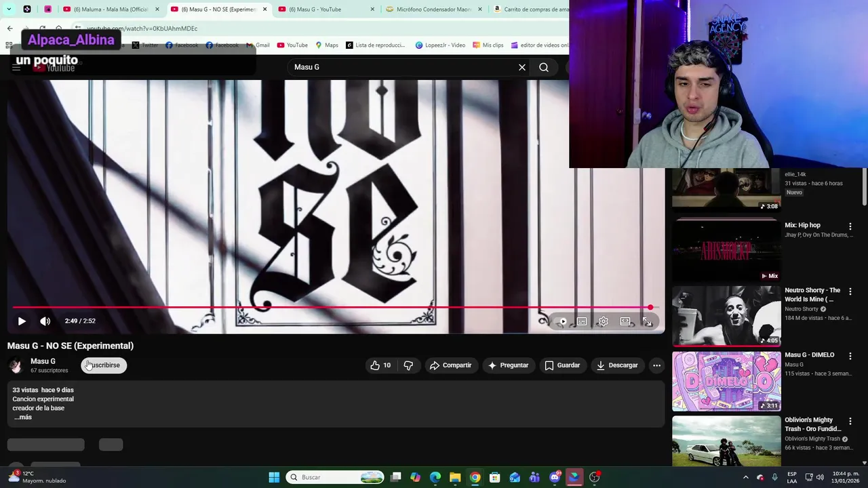Open the player settings gear

pyautogui.click(x=604, y=321)
